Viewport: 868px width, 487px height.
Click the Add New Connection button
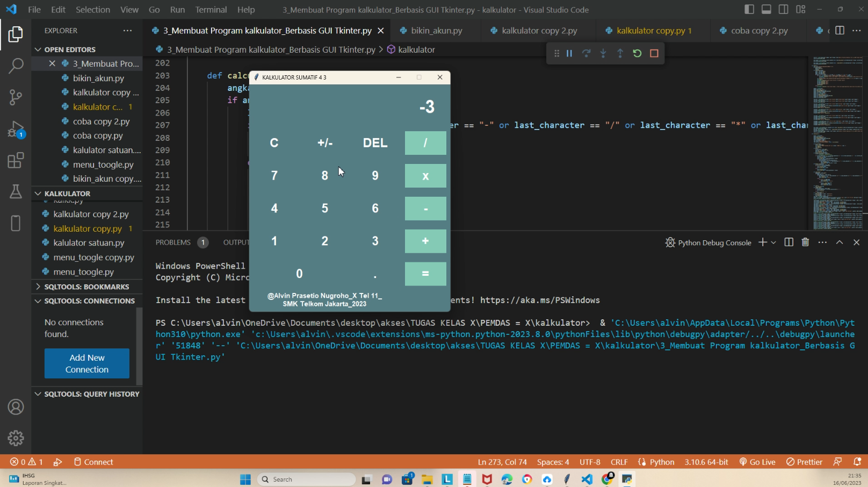tap(87, 363)
